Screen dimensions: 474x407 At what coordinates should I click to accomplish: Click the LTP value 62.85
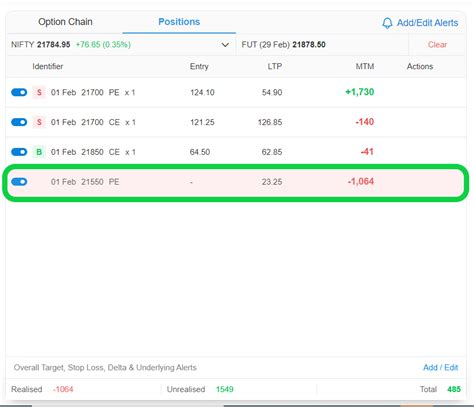pos(272,152)
